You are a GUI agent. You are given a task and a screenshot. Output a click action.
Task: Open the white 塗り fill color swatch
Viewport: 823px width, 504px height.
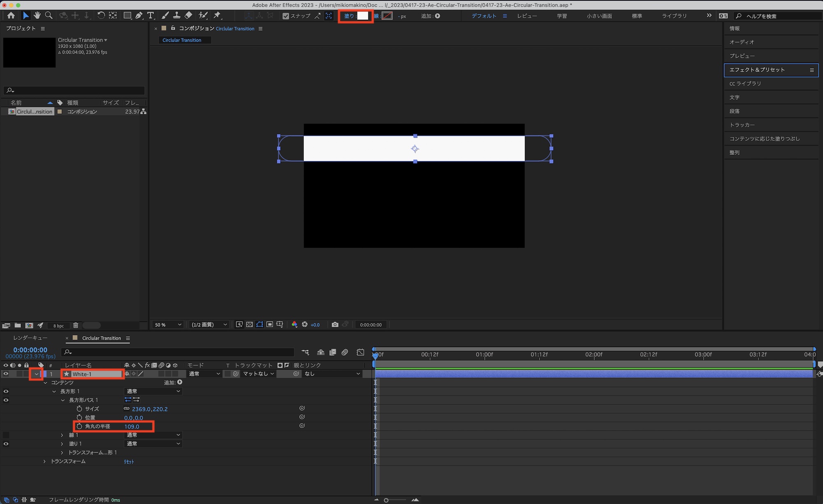[x=363, y=16]
